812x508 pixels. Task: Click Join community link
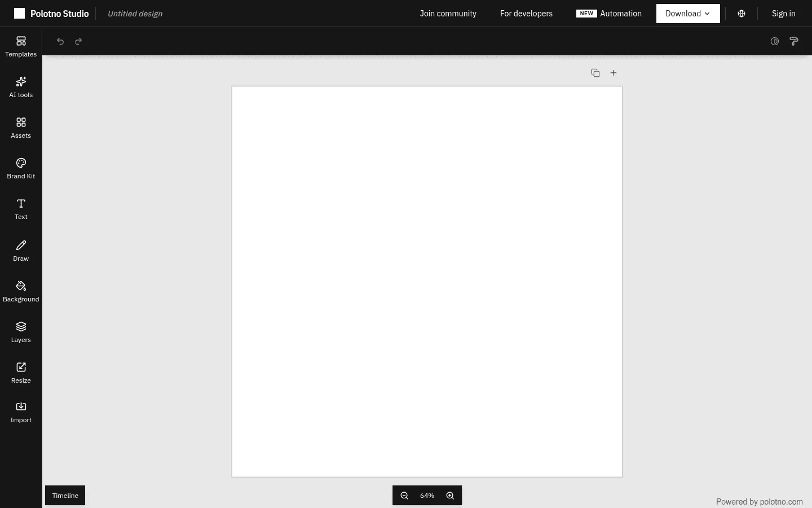448,14
